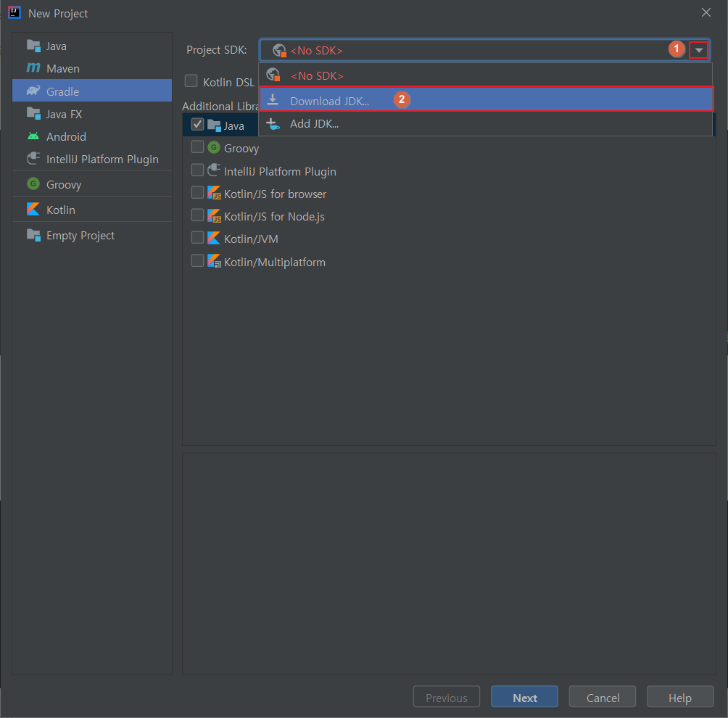Click the Project SDK combo box field
This screenshot has width=728, height=718.
484,50
